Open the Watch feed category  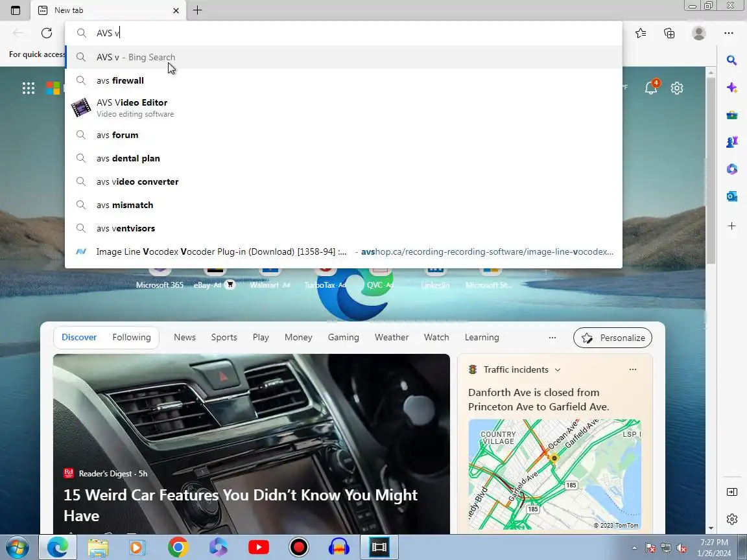click(436, 337)
